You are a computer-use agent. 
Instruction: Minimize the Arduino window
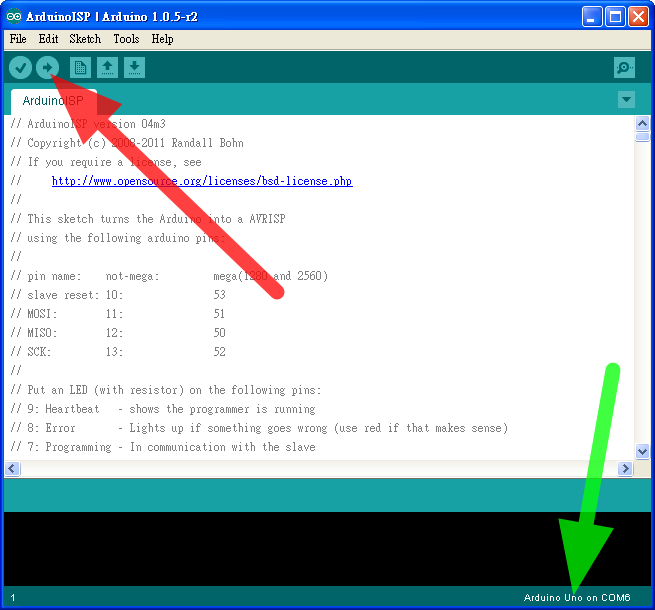592,17
